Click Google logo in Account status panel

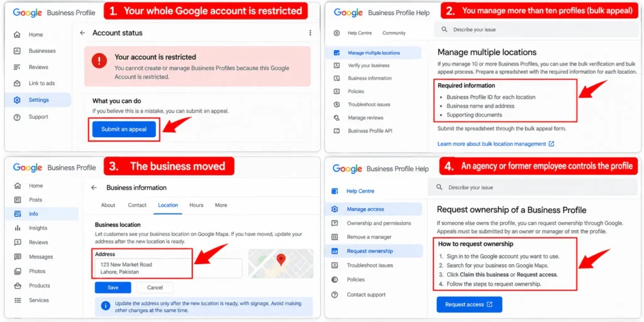click(x=28, y=13)
